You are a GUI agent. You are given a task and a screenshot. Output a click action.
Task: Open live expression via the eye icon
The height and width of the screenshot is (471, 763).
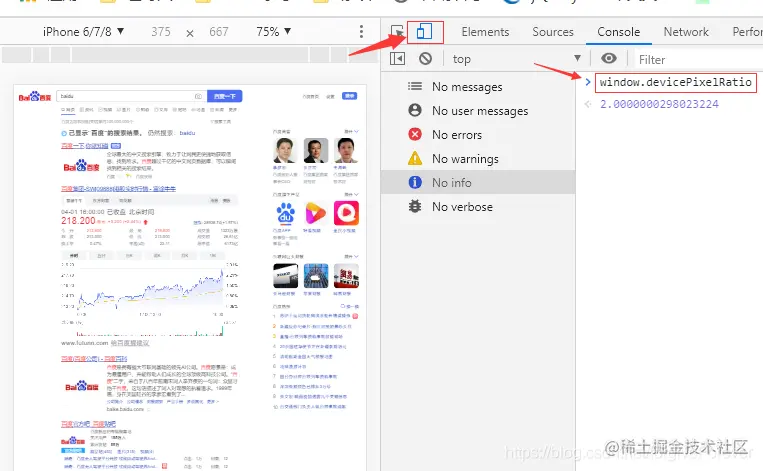point(608,58)
